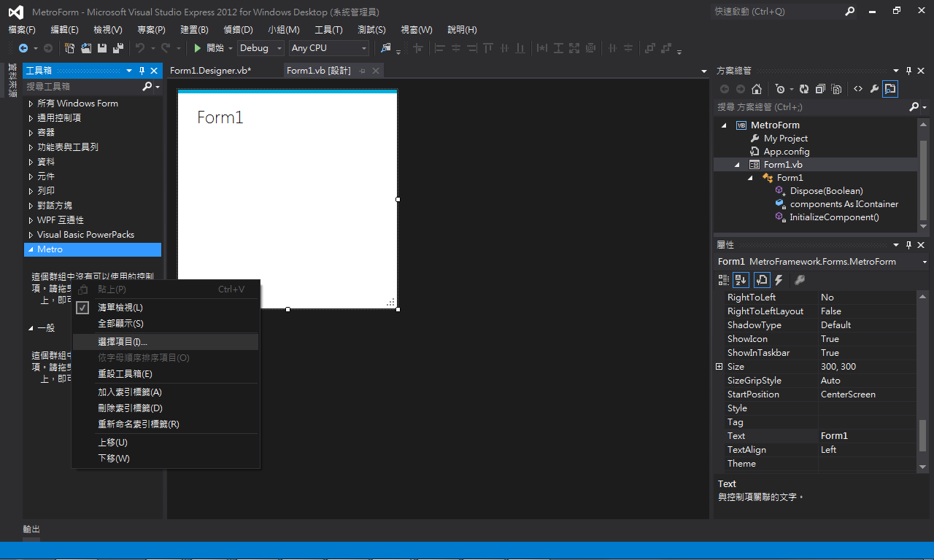This screenshot has height=560, width=934.
Task: Select 重新命名索引標籤(R) in context menu
Action: tap(166, 424)
